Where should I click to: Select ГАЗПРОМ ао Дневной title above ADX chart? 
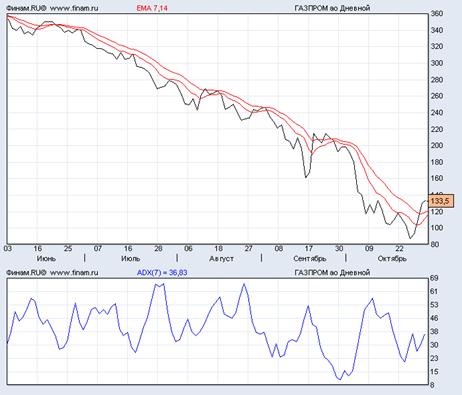[x=332, y=273]
